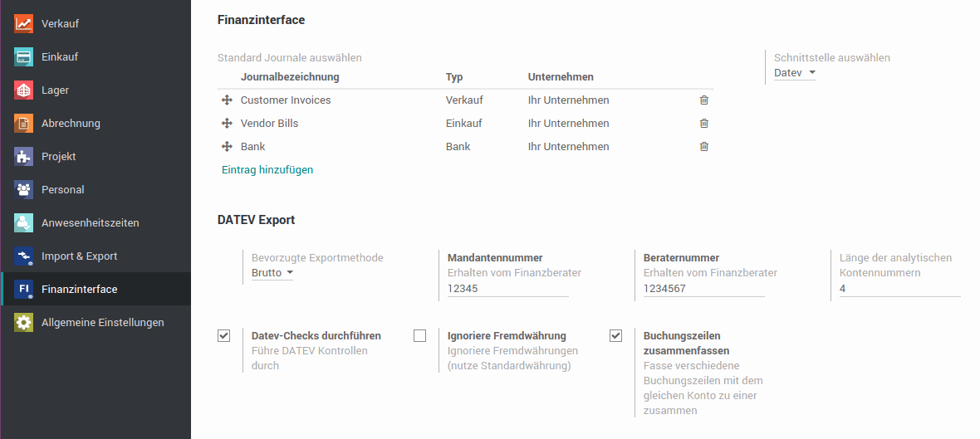Open the Lager warehouse icon
980x439 pixels.
coord(24,90)
